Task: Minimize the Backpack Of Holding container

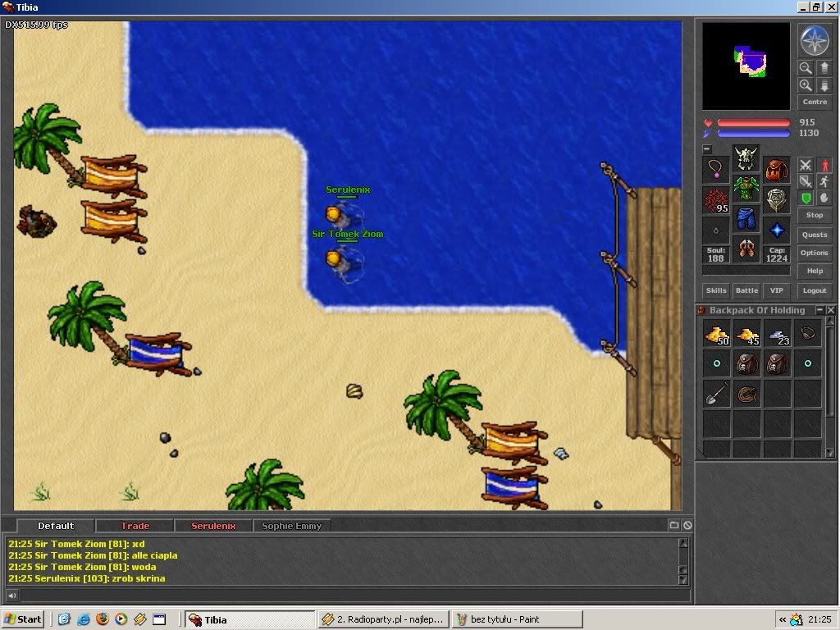Action: point(819,309)
